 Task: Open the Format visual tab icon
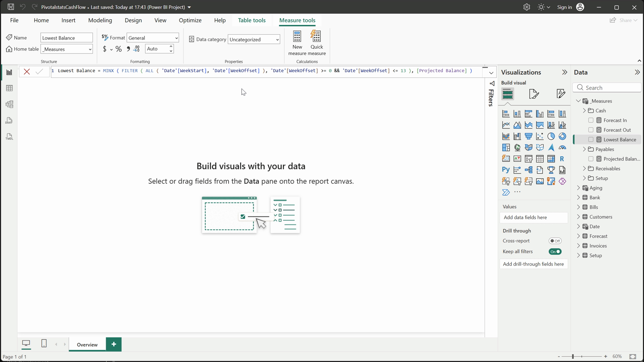click(x=534, y=94)
